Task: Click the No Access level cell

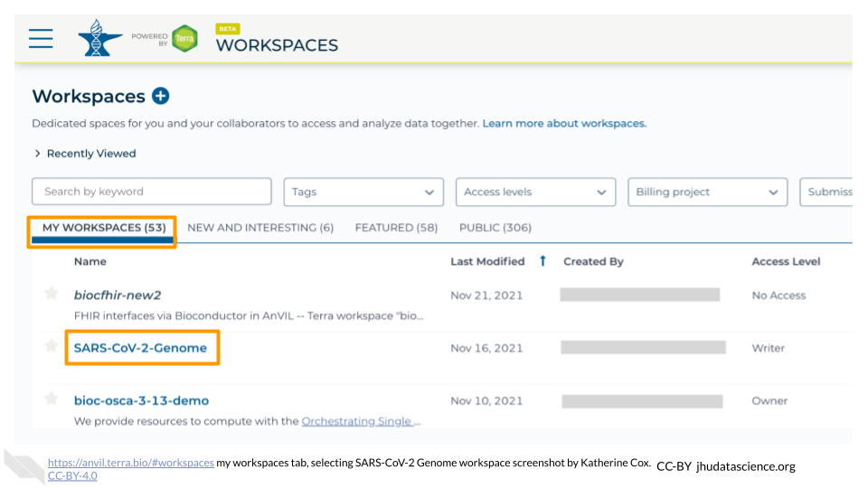Action: [778, 296]
